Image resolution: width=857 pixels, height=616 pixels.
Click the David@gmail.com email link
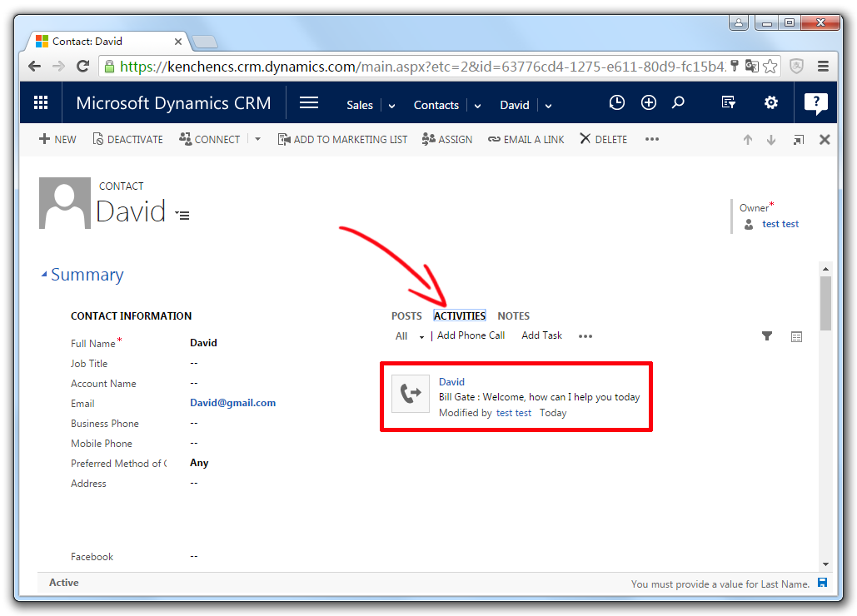(233, 403)
